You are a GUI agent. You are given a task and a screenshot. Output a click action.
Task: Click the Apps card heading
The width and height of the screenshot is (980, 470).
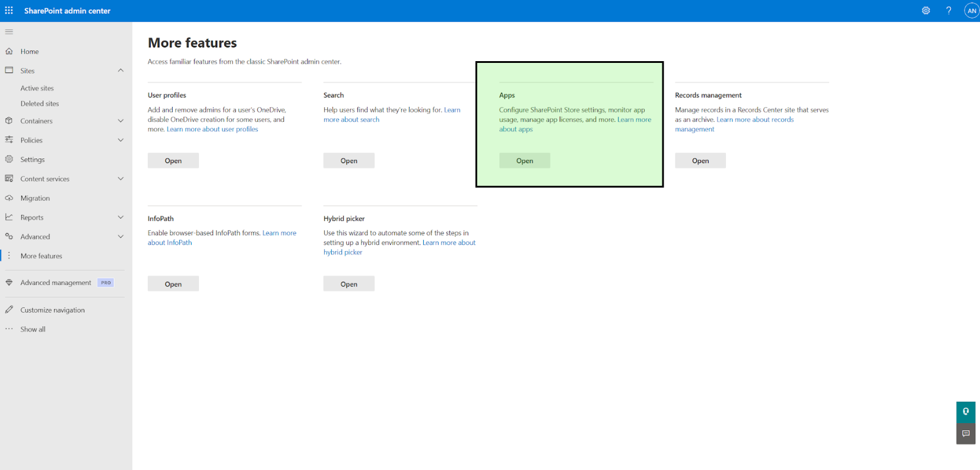[507, 95]
